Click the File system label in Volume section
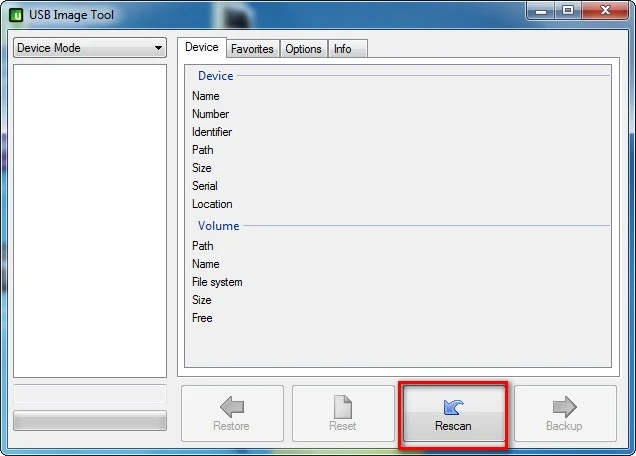636x456 pixels. [217, 282]
